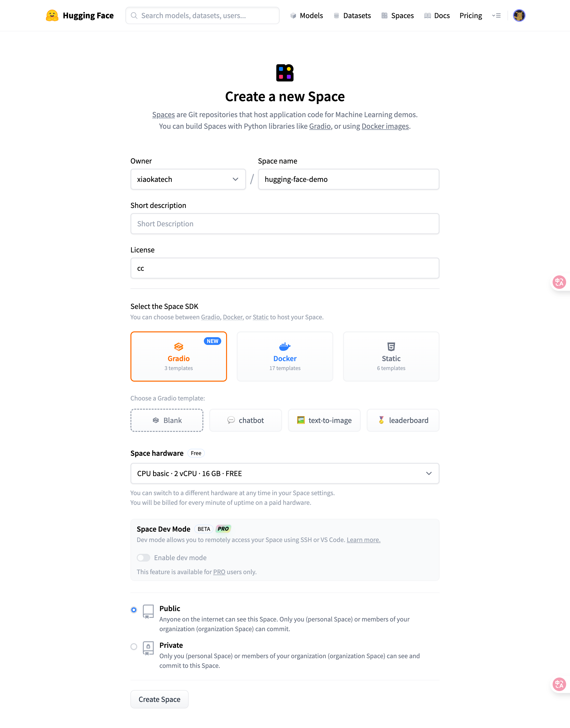The image size is (570, 728).
Task: Choose the text-to-image template
Action: click(324, 420)
